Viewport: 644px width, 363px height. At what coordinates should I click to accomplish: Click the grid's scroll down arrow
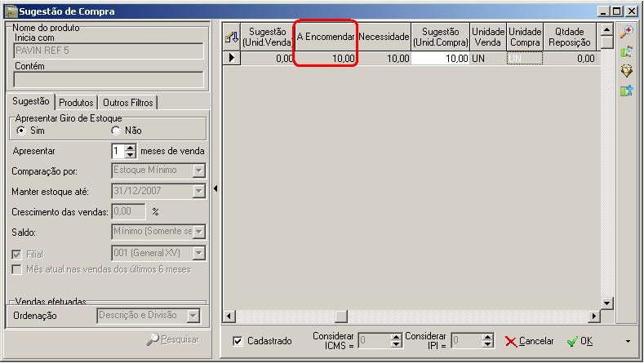[606, 303]
